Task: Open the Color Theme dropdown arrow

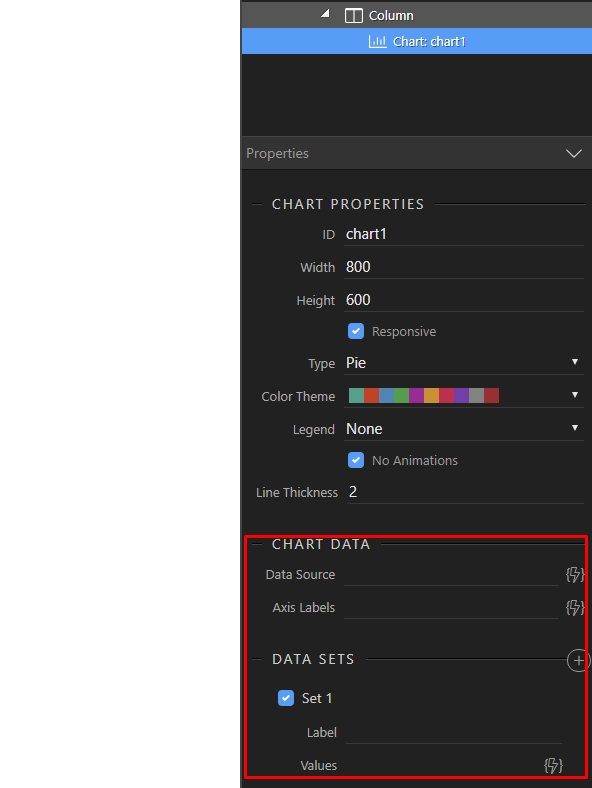Action: pyautogui.click(x=575, y=395)
